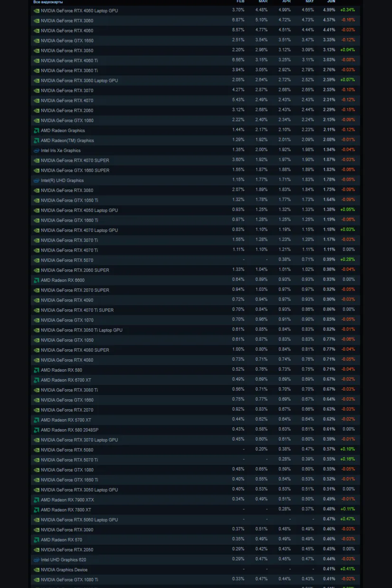Click the NVIDIA logo next to RTX 4060 Ti
Viewport: 392px width, 588px height.
click(37, 60)
